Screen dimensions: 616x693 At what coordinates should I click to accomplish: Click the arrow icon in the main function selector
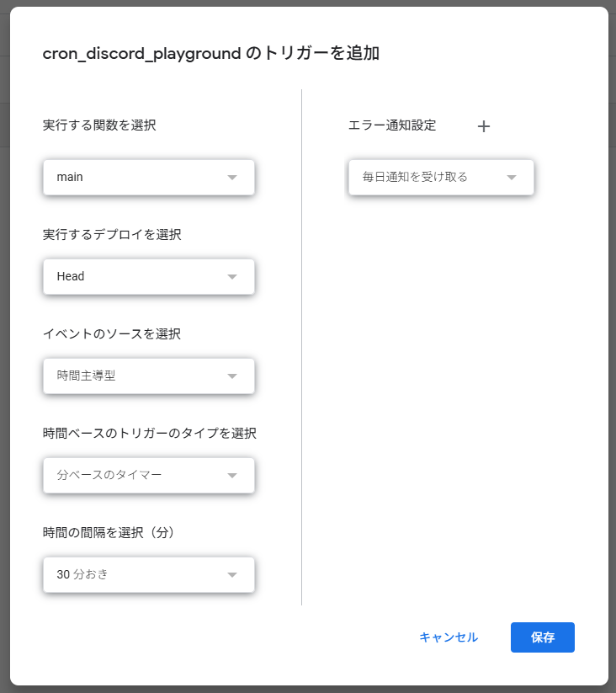click(232, 178)
